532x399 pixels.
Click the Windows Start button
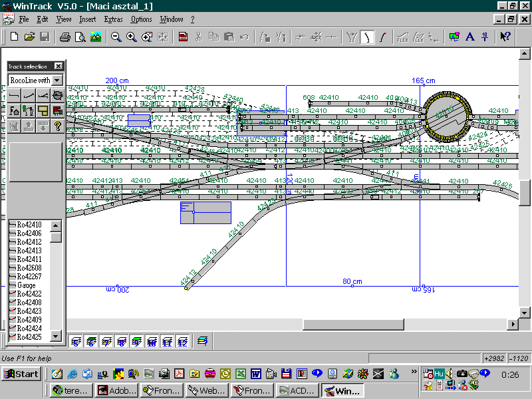click(x=21, y=374)
